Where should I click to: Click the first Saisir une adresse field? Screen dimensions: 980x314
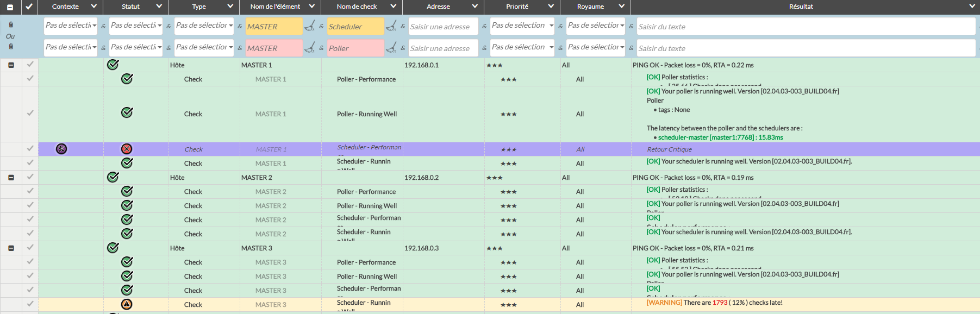(x=442, y=27)
